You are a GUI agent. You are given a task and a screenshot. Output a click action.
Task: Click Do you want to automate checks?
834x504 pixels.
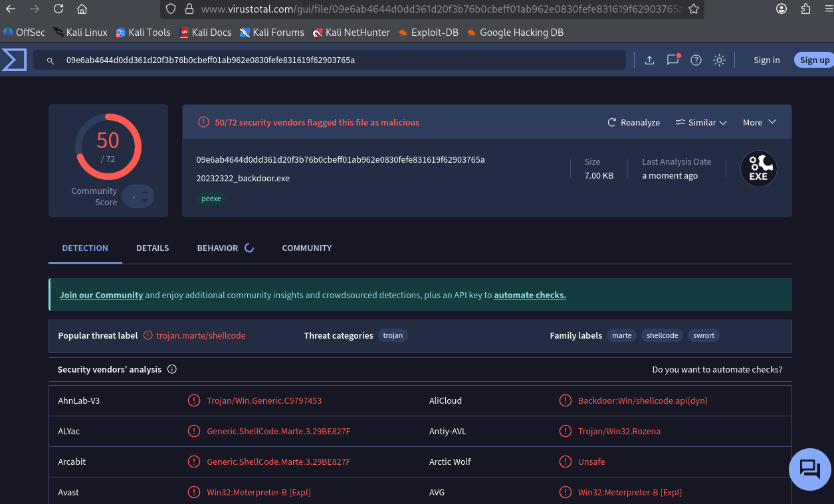point(717,369)
